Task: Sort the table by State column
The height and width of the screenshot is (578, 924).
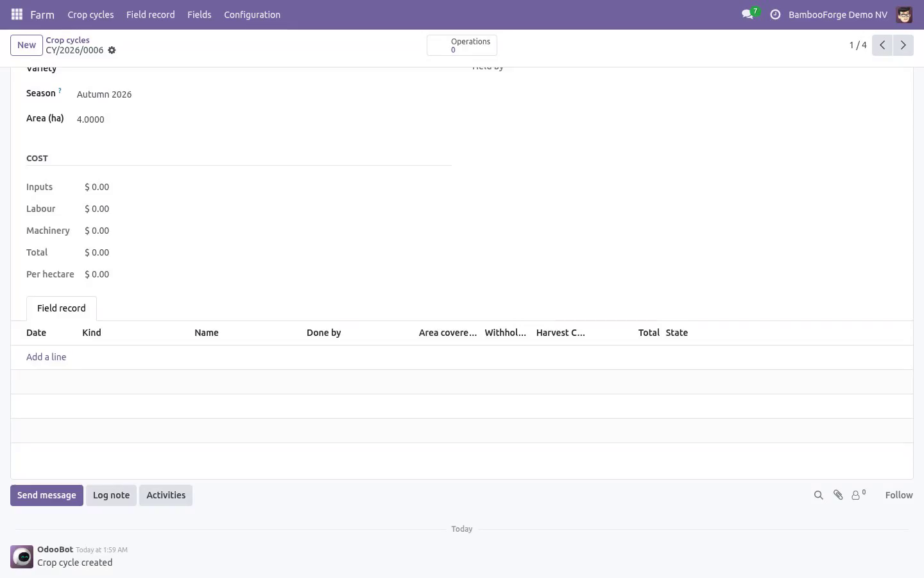Action: point(677,333)
